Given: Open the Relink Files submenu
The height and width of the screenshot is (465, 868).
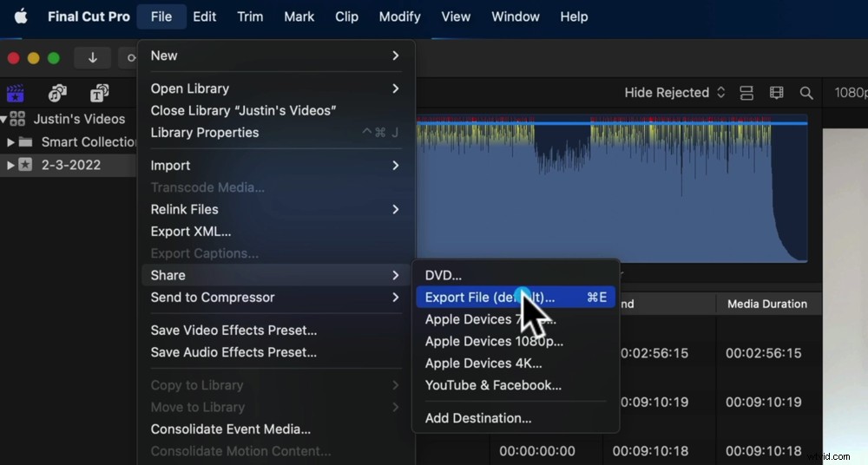Looking at the screenshot, I should click(x=275, y=209).
